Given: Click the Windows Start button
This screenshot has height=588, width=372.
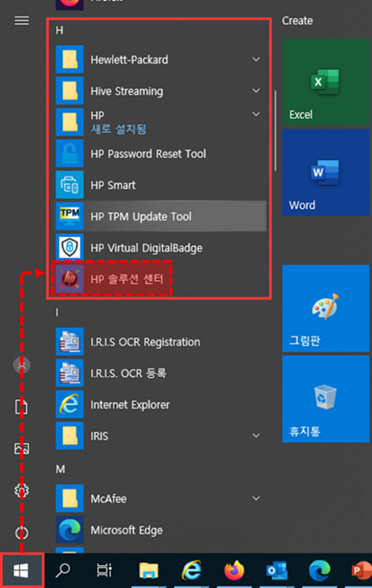Looking at the screenshot, I should coord(21,571).
